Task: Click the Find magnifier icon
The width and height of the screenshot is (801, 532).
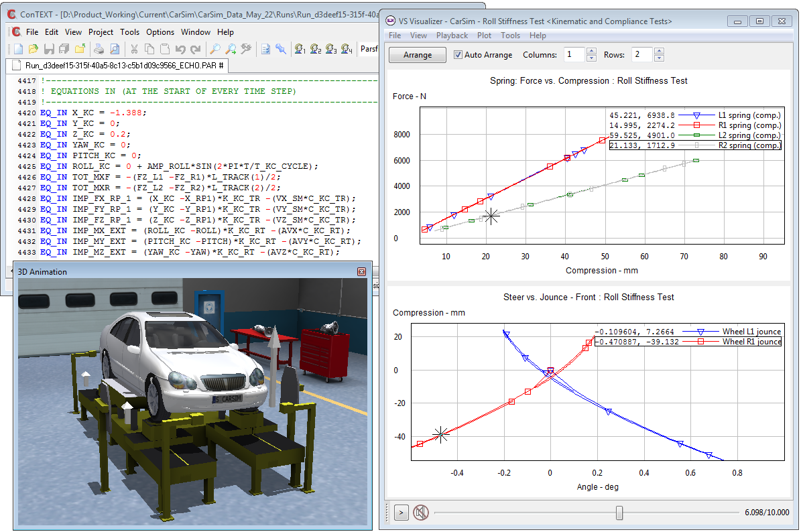Action: 215,49
